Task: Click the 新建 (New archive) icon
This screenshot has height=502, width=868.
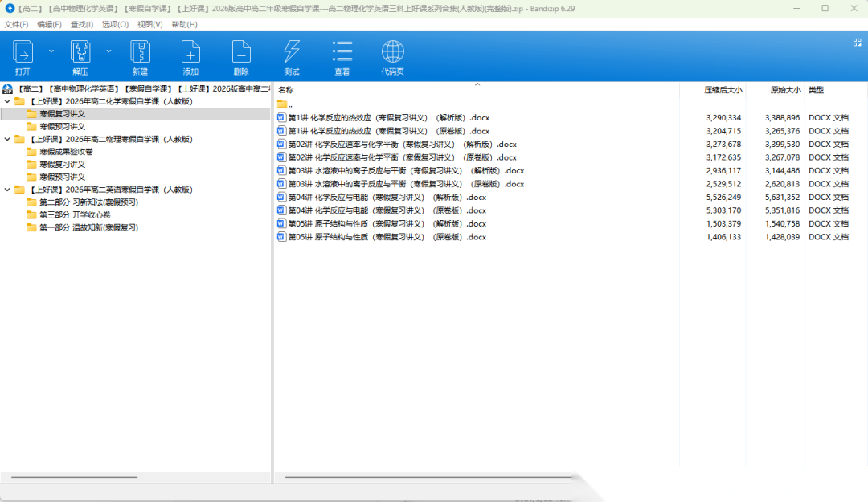Action: (140, 54)
